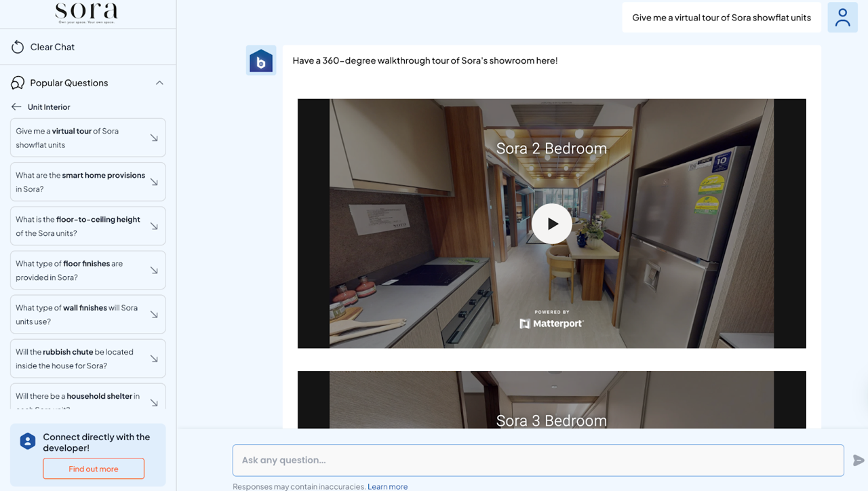Collapse the Popular Questions section
868x491 pixels.
[x=159, y=82]
